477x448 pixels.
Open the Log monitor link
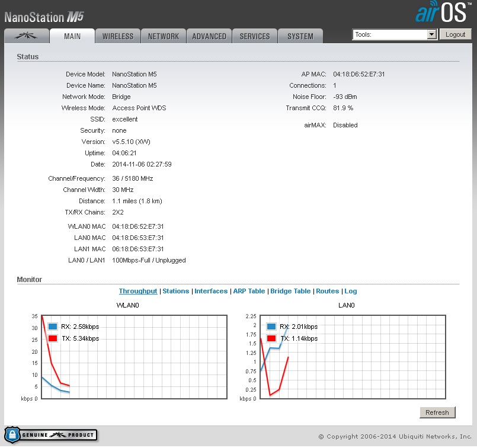[x=350, y=291]
